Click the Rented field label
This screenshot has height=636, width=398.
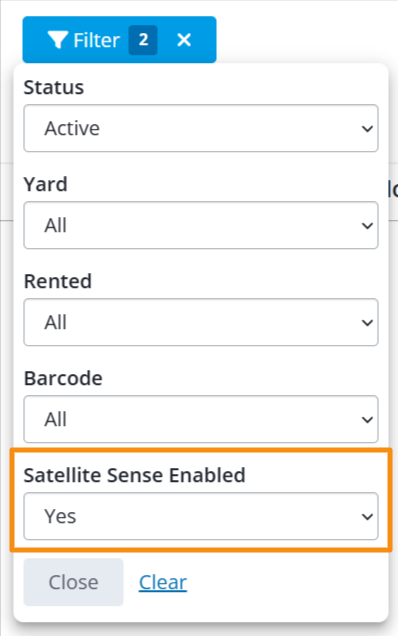(58, 281)
